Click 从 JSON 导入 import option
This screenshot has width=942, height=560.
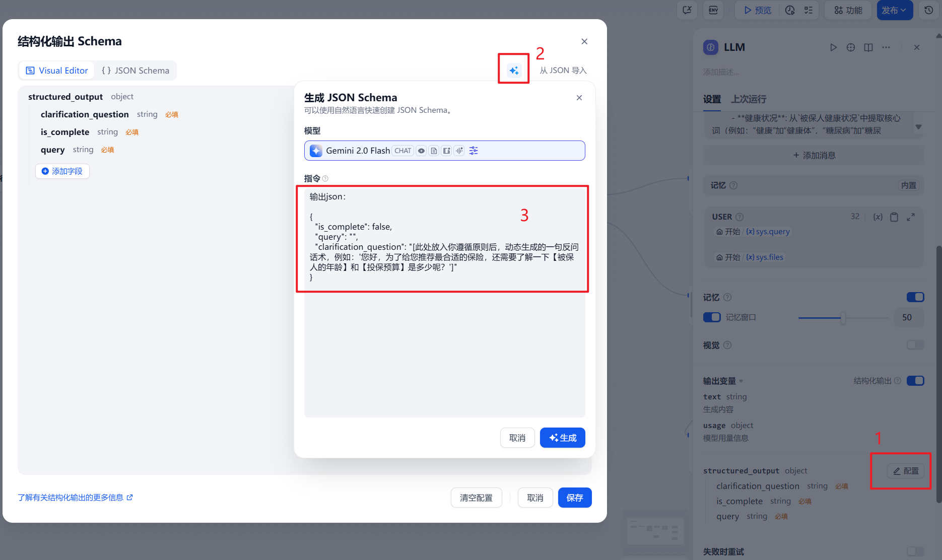(x=563, y=71)
